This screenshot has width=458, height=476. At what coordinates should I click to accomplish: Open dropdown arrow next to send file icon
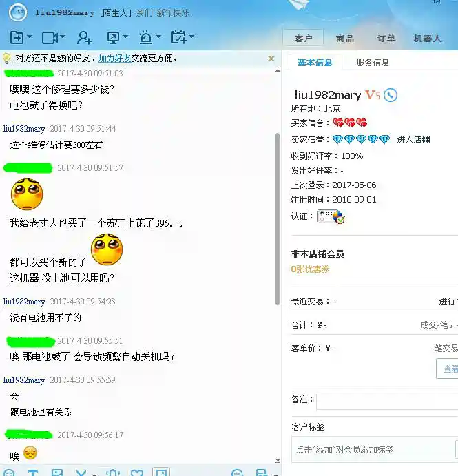pyautogui.click(x=29, y=37)
